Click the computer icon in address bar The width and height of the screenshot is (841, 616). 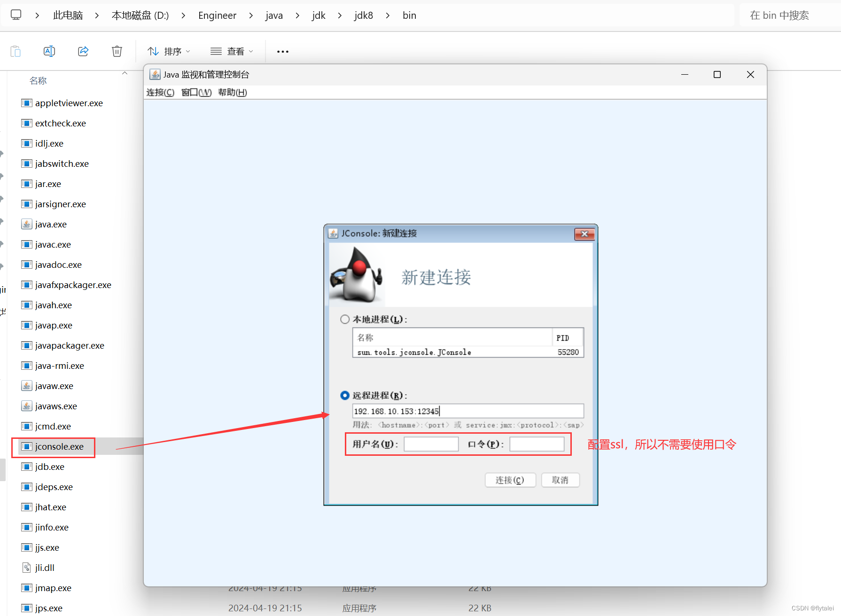pyautogui.click(x=16, y=15)
